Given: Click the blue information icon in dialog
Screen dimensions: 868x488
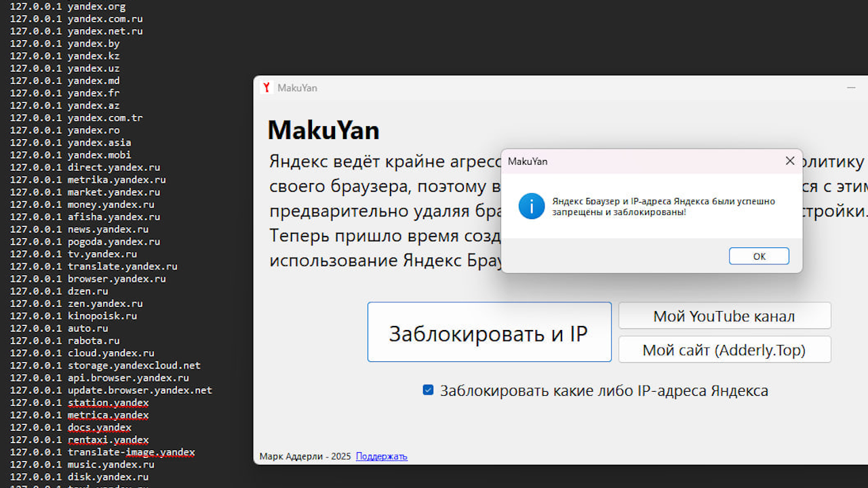Looking at the screenshot, I should pos(532,206).
